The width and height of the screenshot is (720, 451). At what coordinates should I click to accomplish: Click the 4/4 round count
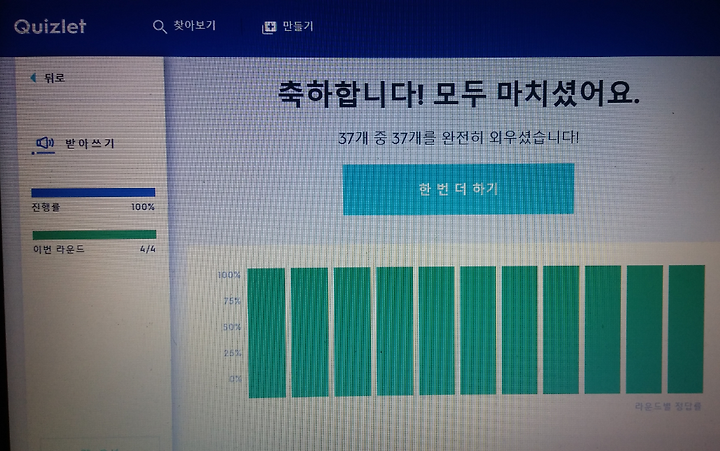click(147, 249)
